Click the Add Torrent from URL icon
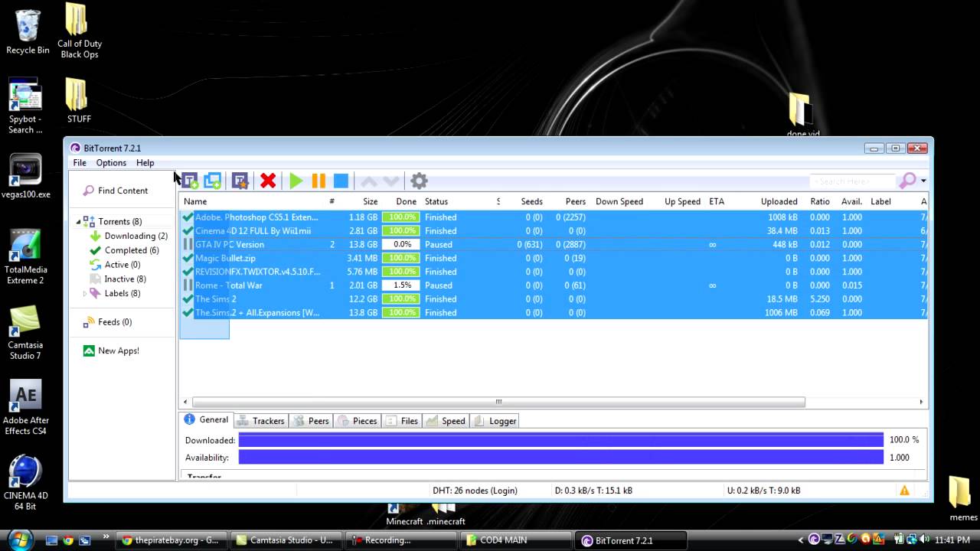The width and height of the screenshot is (980, 551). click(x=213, y=181)
